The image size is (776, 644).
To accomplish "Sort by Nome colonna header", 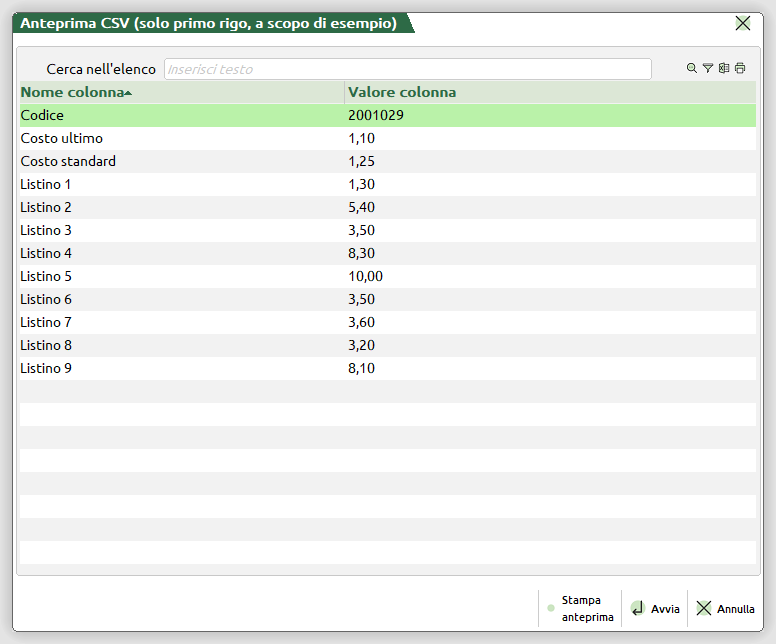I will tap(76, 92).
